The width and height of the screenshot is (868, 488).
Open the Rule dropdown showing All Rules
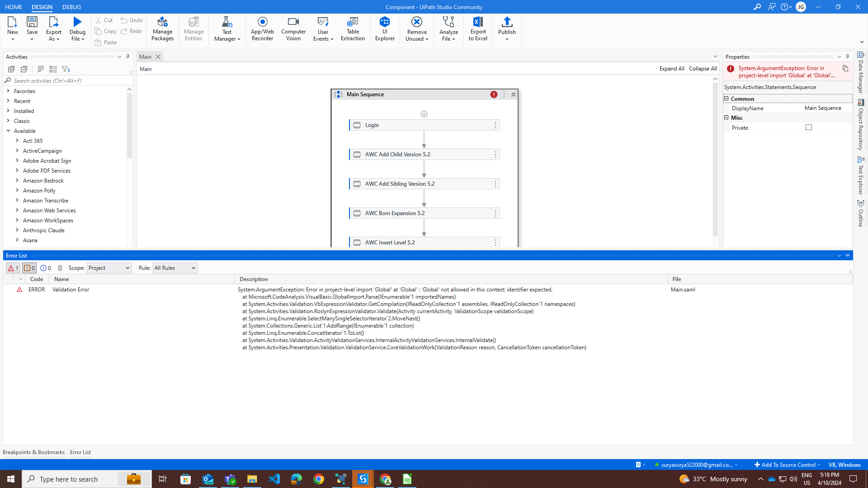point(175,268)
